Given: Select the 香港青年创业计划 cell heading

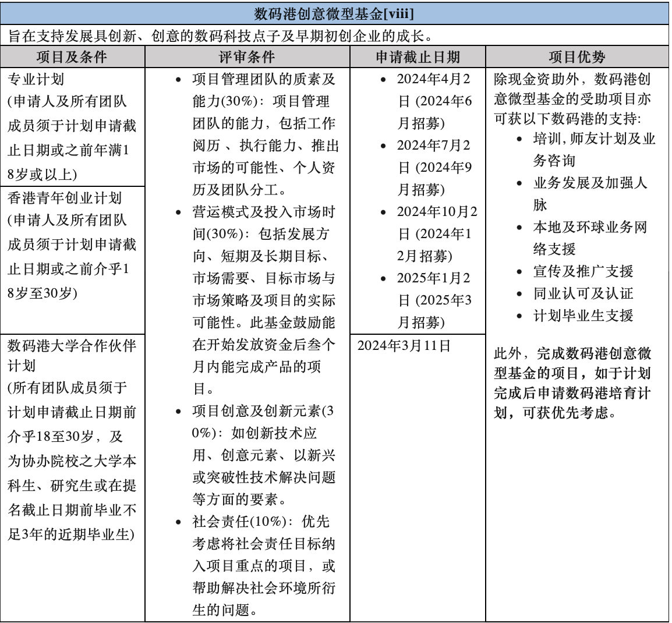Looking at the screenshot, I should [x=65, y=198].
